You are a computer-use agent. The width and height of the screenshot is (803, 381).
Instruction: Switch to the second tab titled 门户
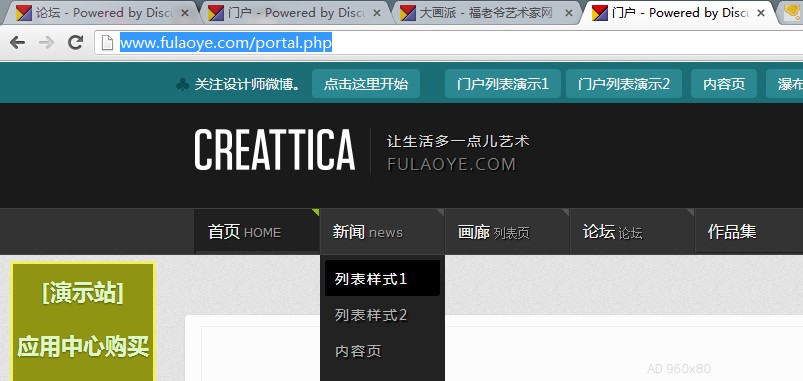click(294, 13)
